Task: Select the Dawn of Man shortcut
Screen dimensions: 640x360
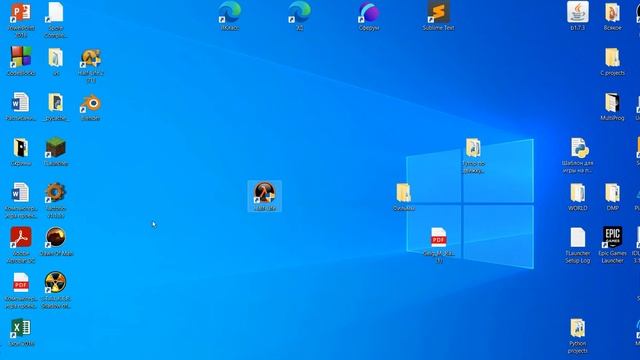Action: pyautogui.click(x=56, y=241)
